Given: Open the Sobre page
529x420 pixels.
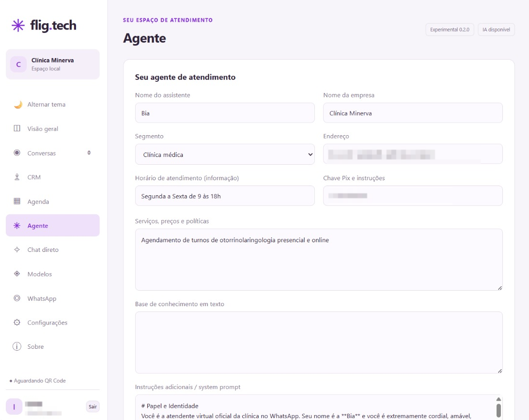Looking at the screenshot, I should 53,346.
